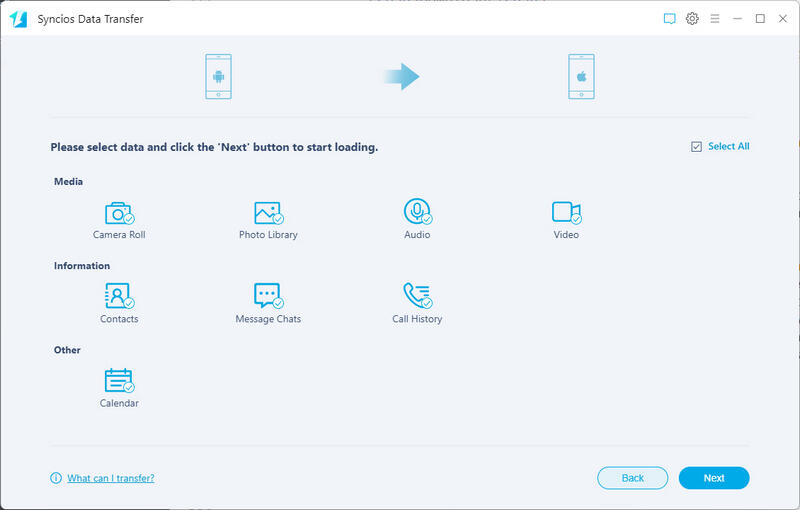800x510 pixels.
Task: Click the info icon beside transfer help link
Action: 56,478
